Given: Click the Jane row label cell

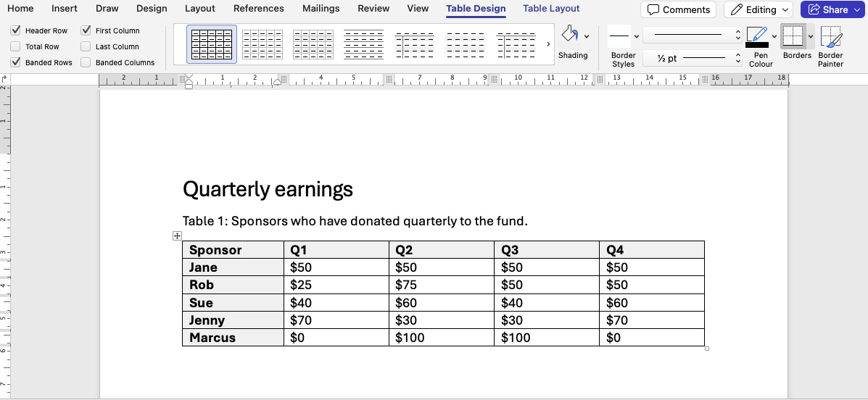Looking at the screenshot, I should click(x=233, y=267).
